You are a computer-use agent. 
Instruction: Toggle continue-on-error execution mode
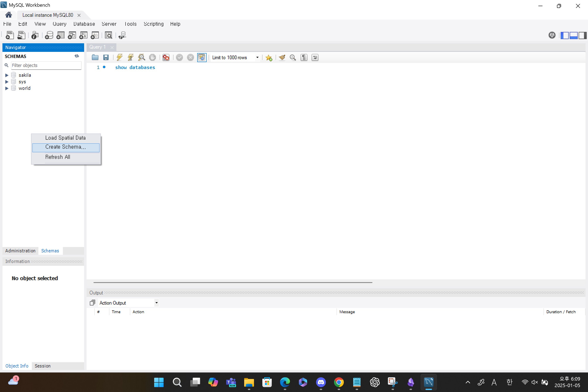pos(166,58)
